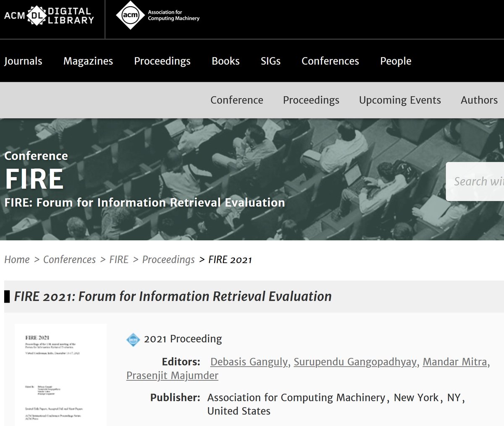
Task: Click the large FIRE conference title in banner
Action: pos(34,179)
